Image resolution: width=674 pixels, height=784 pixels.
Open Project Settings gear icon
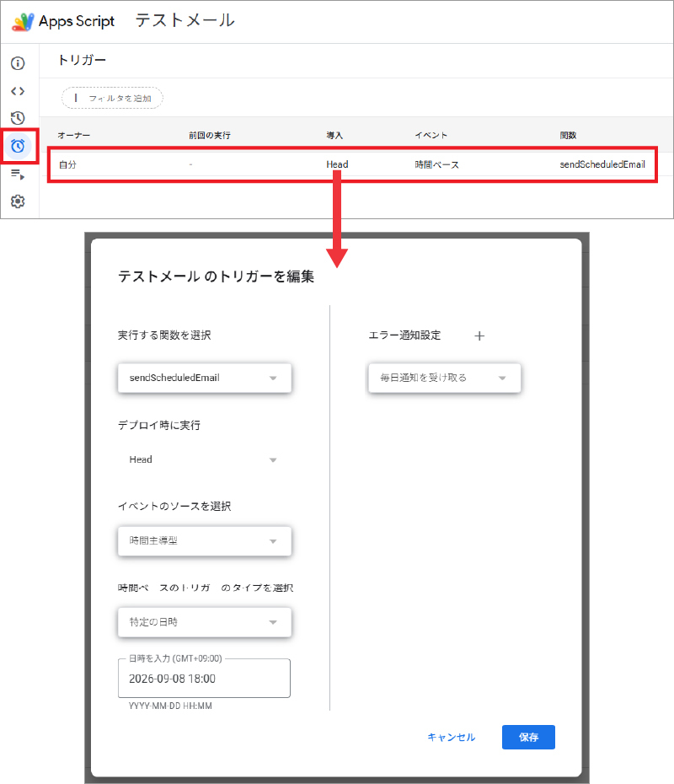coord(18,201)
